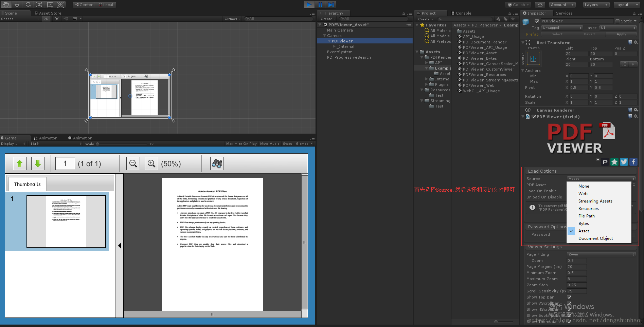Screen dimensions: 644x327
Task: Click the Apply prefab button
Action: click(x=621, y=34)
